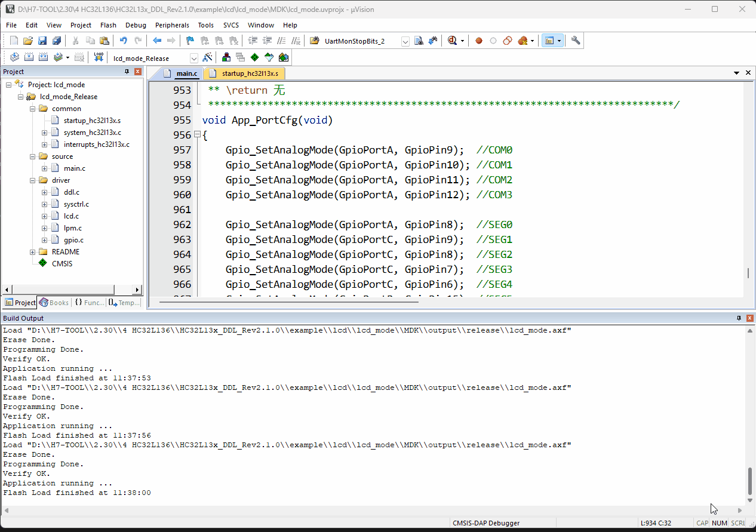
Task: Click the Build Output vertical scrollbar thumb
Action: point(750,481)
